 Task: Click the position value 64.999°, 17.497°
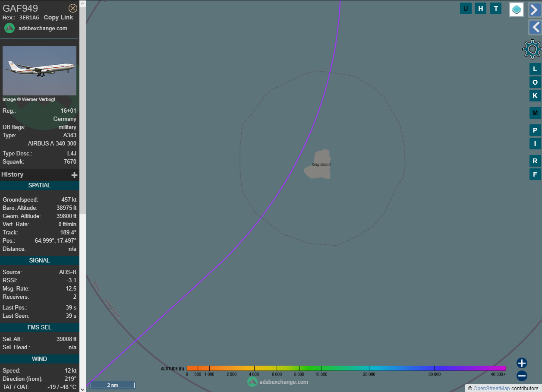(x=56, y=241)
